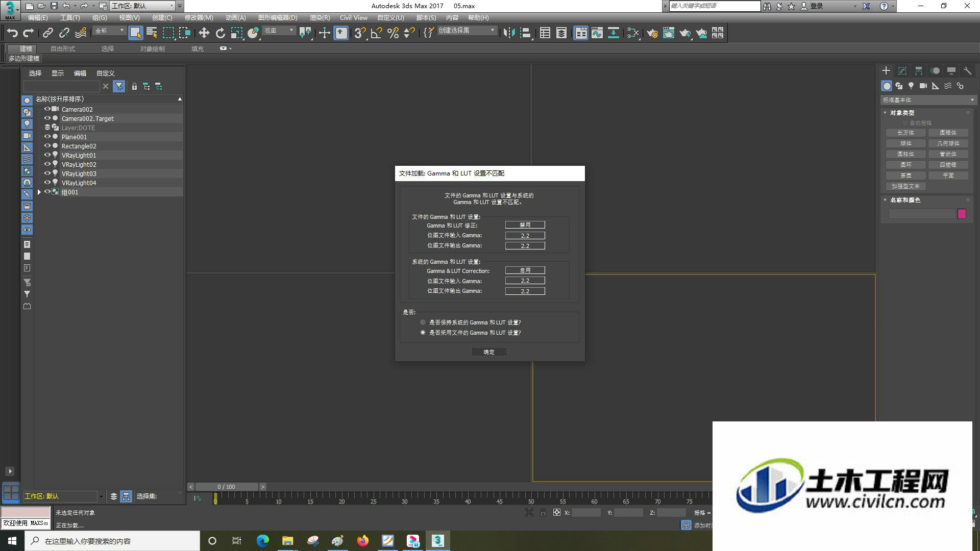Switch to the 自由形式 ribbon tab
Screen dimensions: 980x551
pos(63,49)
